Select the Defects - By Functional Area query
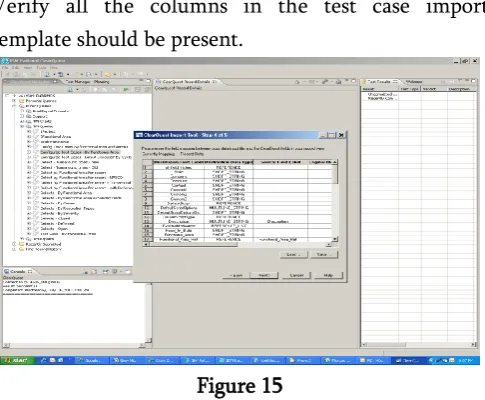The width and height of the screenshot is (485, 400). coord(66,193)
